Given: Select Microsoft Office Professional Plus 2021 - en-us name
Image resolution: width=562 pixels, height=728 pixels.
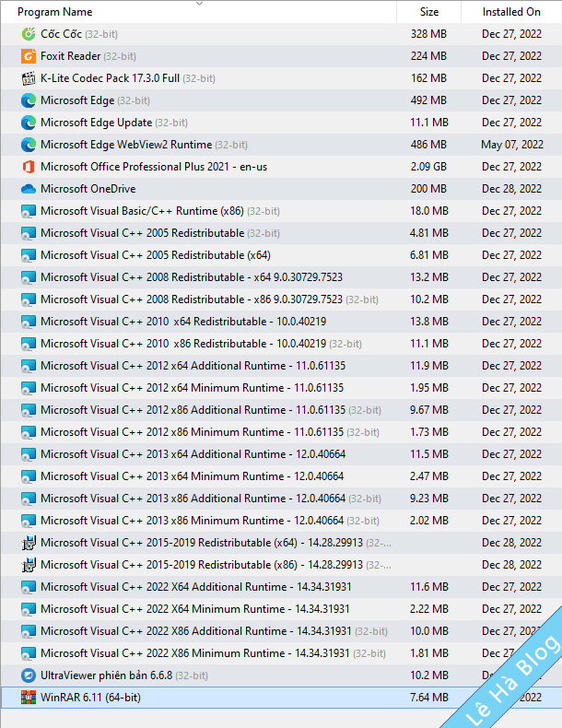Looking at the screenshot, I should (154, 167).
